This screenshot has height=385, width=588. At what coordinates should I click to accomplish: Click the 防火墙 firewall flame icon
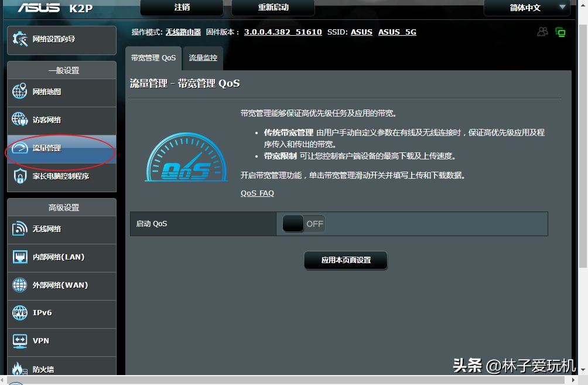click(x=19, y=369)
